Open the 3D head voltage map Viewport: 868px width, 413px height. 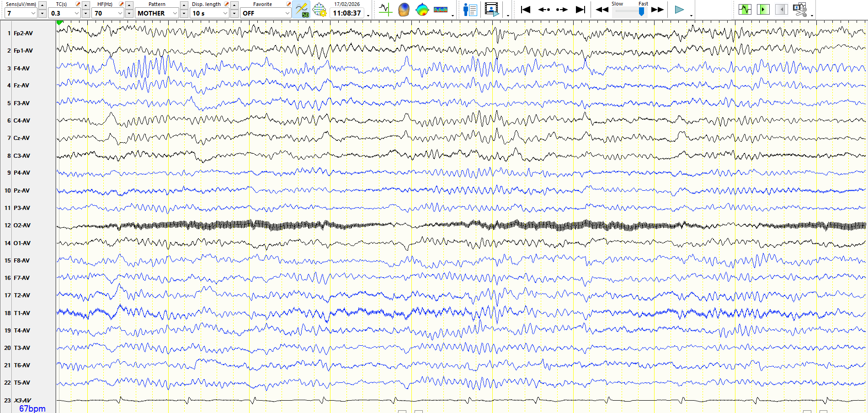[x=404, y=10]
